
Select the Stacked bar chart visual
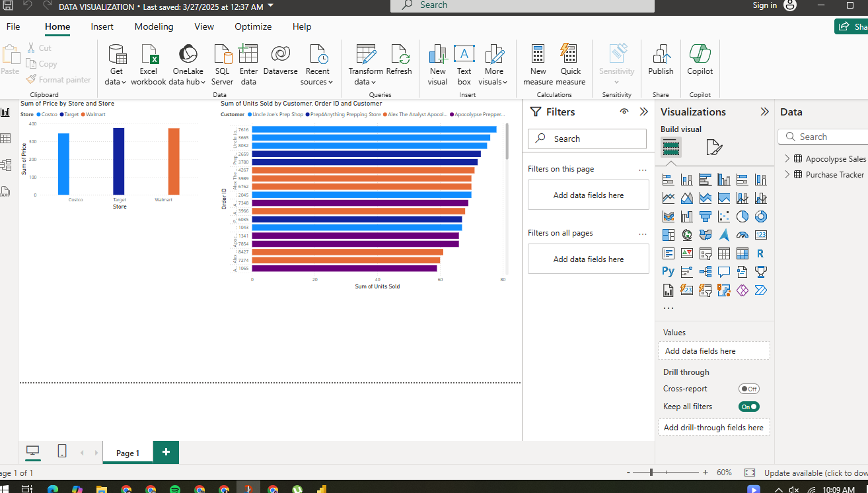coord(669,180)
